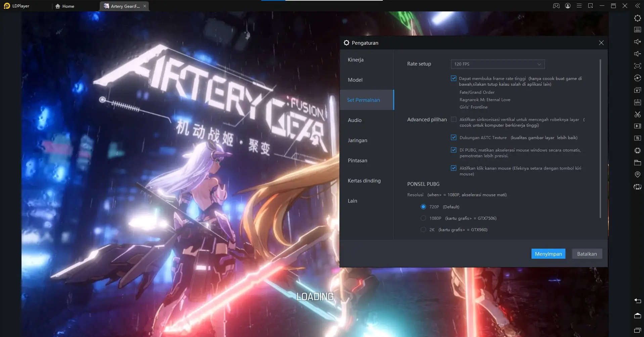Viewport: 644px width, 337px height.
Task: Switch to the Model settings tab
Action: click(x=367, y=80)
